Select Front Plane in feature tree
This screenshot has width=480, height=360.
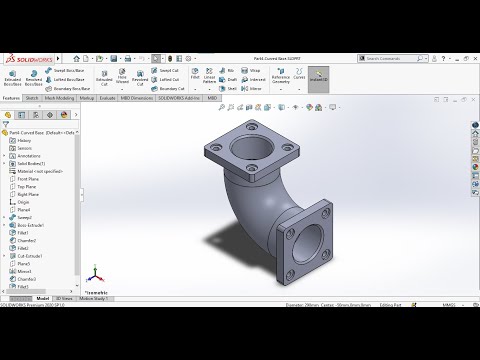(x=24, y=179)
